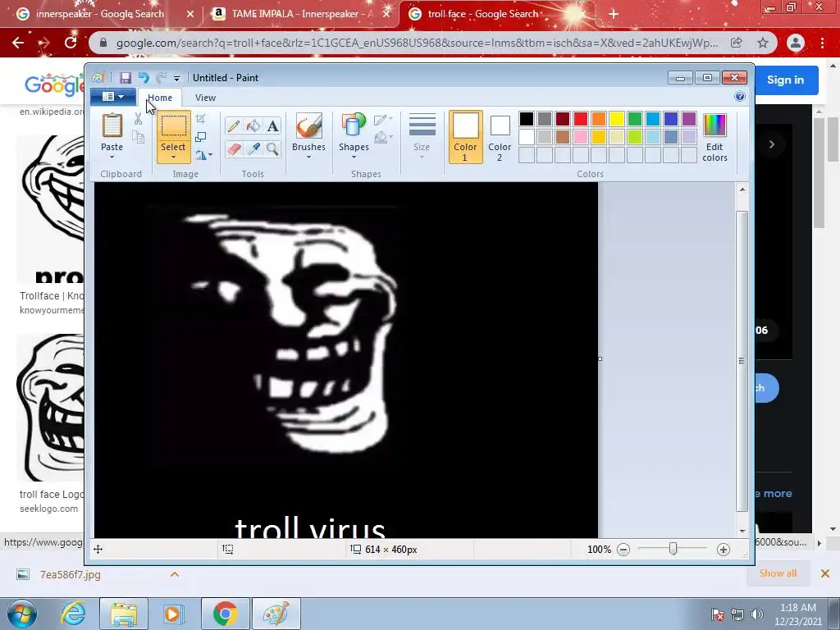This screenshot has width=840, height=630.
Task: Click the Cut scissors icon
Action: [x=138, y=119]
